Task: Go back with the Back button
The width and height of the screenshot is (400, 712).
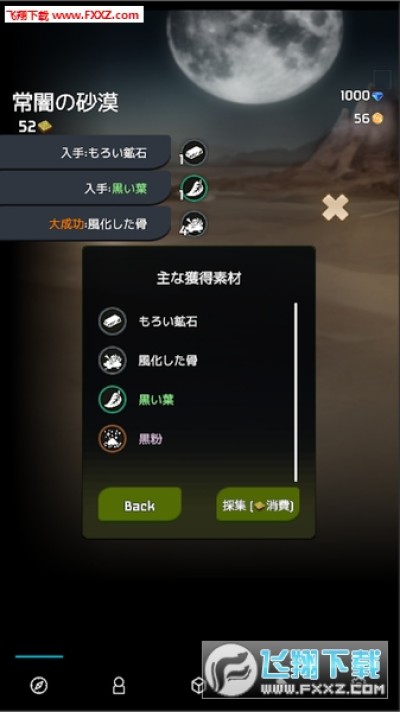Action: pyautogui.click(x=139, y=504)
